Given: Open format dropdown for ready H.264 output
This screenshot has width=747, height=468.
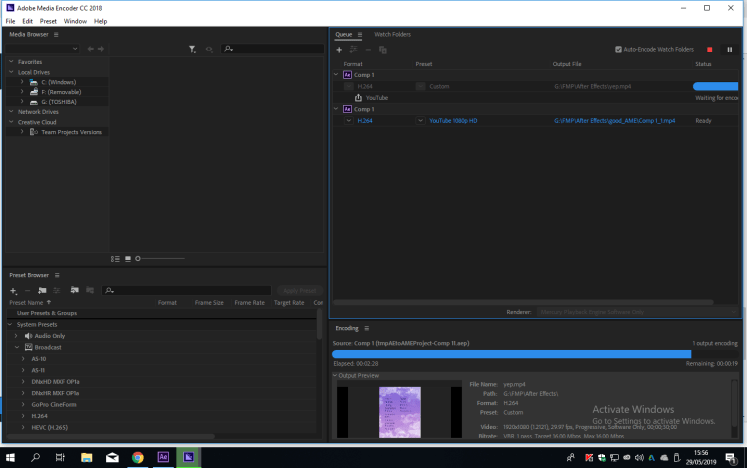Looking at the screenshot, I should click(349, 121).
